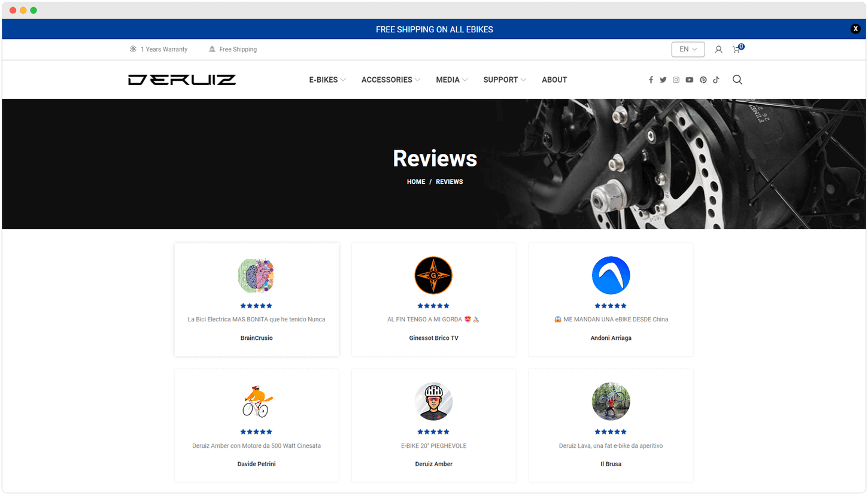Click the Il Brusa five-star rating
Screen dimensions: 868x495
[611, 432]
